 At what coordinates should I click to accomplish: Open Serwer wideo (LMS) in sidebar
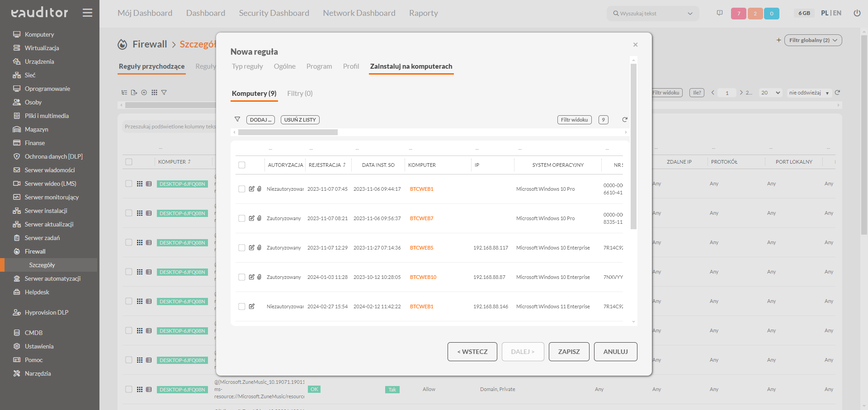[x=50, y=184]
